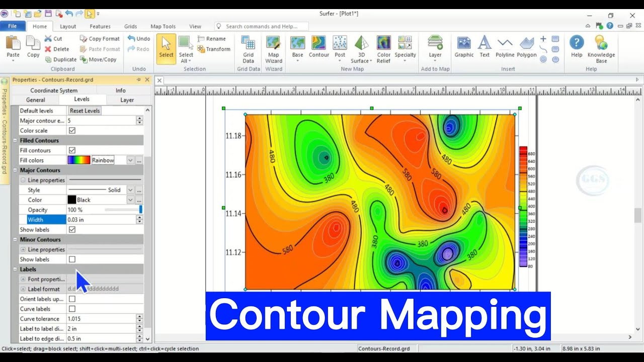The height and width of the screenshot is (362, 644).
Task: Click Save in quick access toolbar
Action: click(48, 14)
